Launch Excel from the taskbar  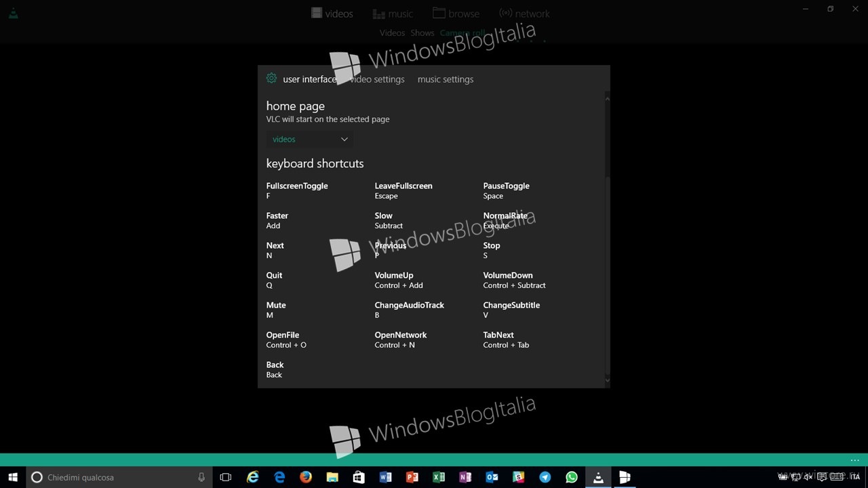tap(439, 477)
